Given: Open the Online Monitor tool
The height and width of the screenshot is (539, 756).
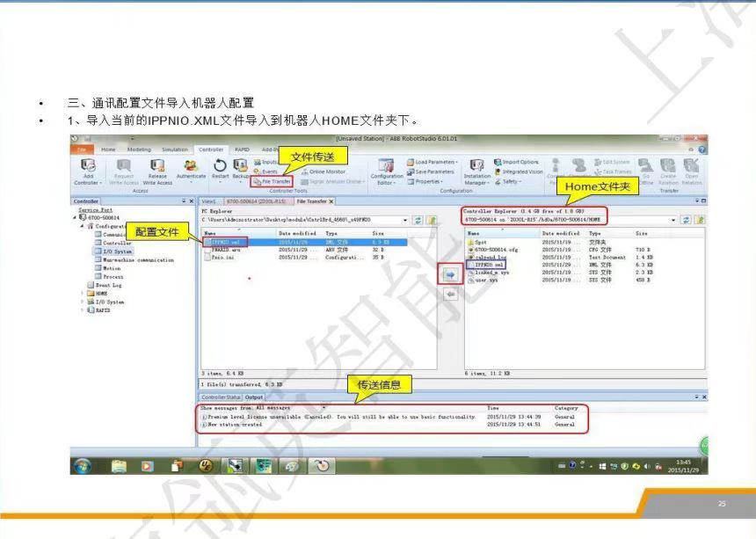Looking at the screenshot, I should point(323,171).
